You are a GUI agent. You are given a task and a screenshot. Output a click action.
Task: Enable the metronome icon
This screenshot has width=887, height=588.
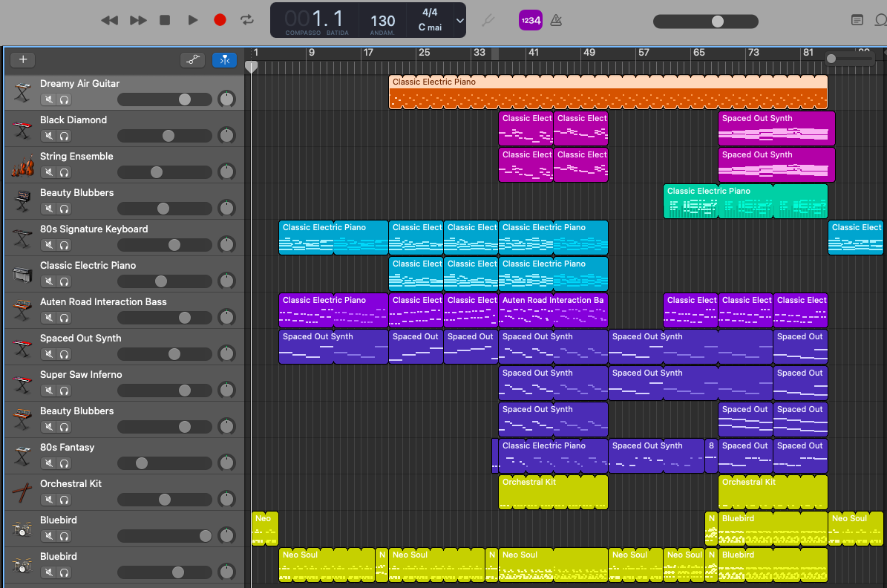(556, 20)
